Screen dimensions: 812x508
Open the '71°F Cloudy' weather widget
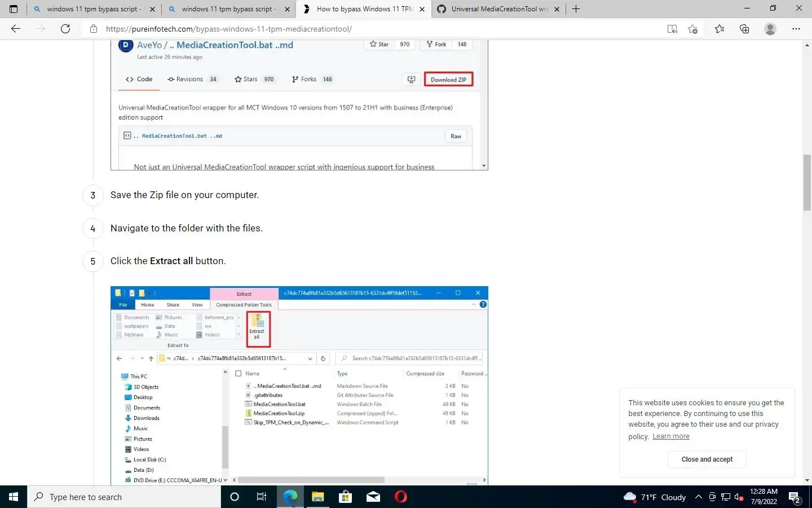click(654, 497)
